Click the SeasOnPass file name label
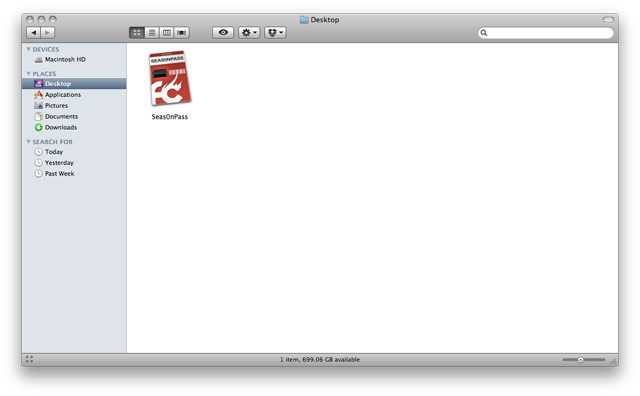 point(169,117)
